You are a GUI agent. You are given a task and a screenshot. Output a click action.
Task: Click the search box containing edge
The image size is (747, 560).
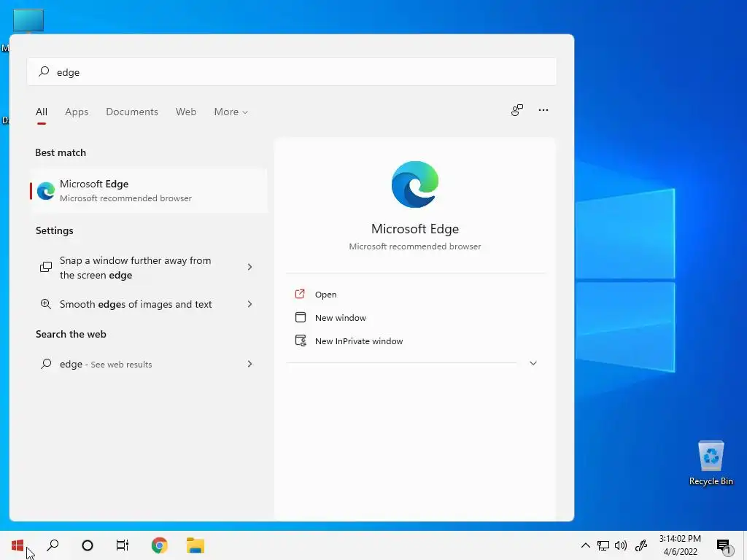[x=292, y=72]
